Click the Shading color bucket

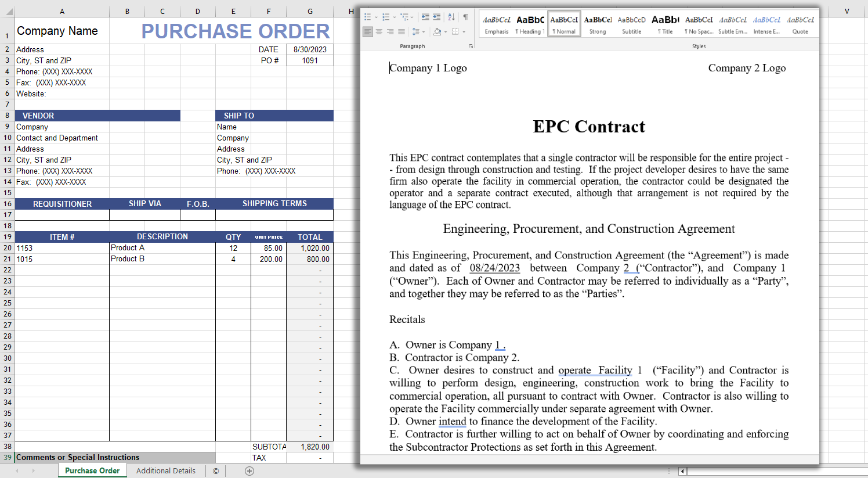[x=438, y=31]
